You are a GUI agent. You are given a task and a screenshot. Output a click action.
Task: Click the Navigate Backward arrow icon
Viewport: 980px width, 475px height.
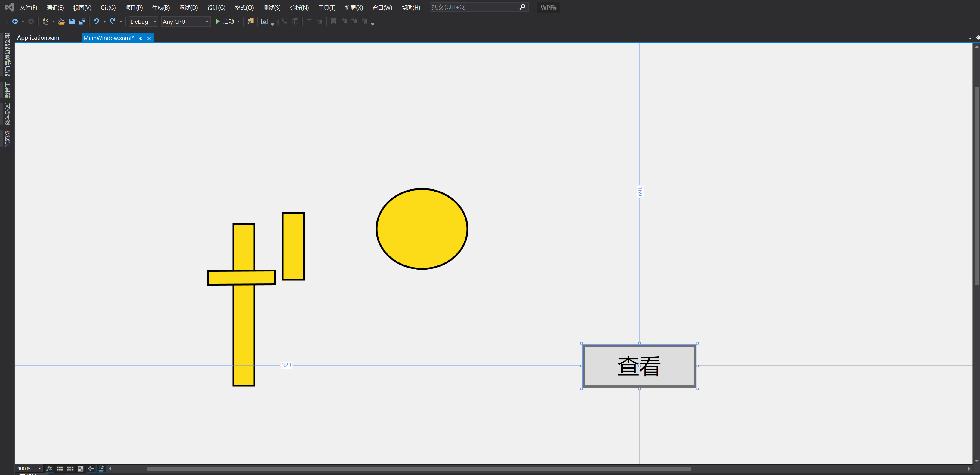(x=15, y=22)
